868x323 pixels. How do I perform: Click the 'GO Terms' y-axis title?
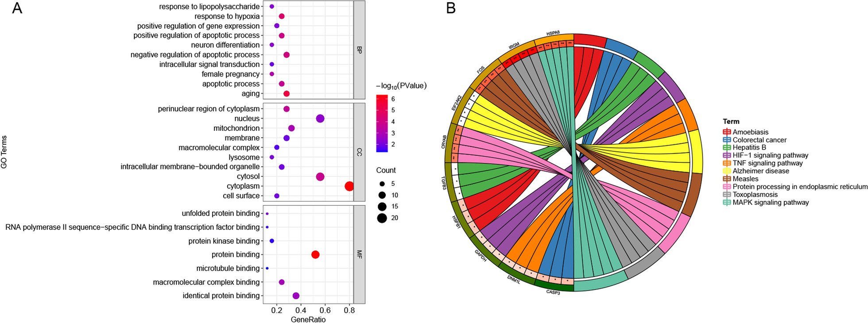(x=4, y=152)
